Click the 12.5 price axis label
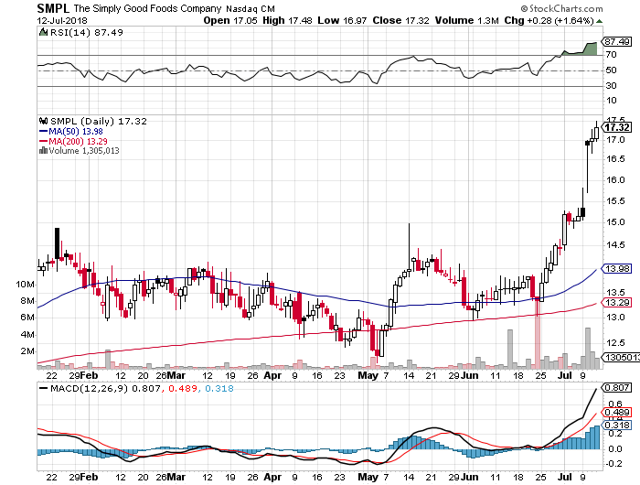Screen dimensions: 640x485 pos(615,343)
